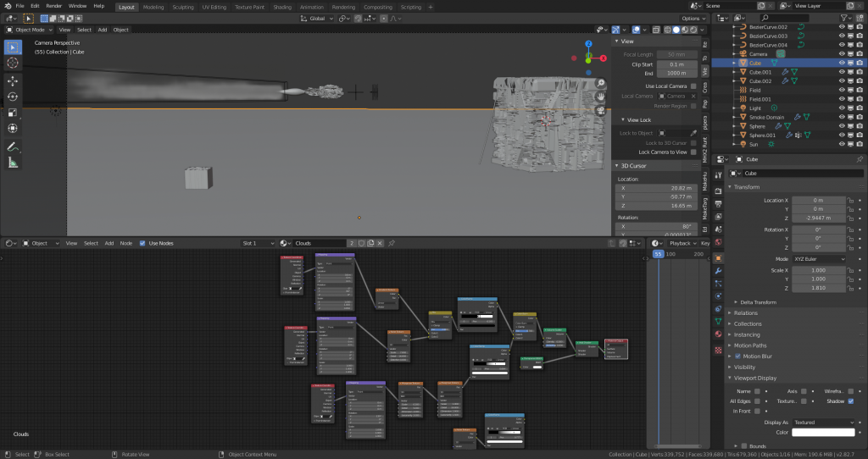Open the Tool properties tab
868x459 pixels.
click(718, 175)
